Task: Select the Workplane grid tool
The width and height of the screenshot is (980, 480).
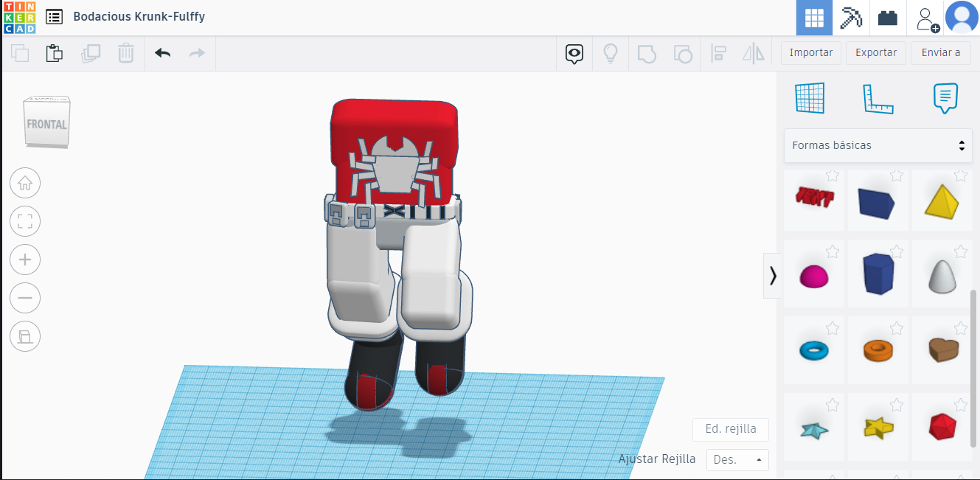Action: click(x=810, y=98)
